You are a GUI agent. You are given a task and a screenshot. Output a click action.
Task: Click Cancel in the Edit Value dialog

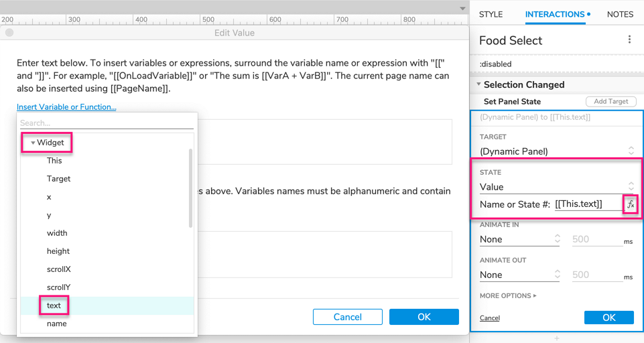point(347,317)
